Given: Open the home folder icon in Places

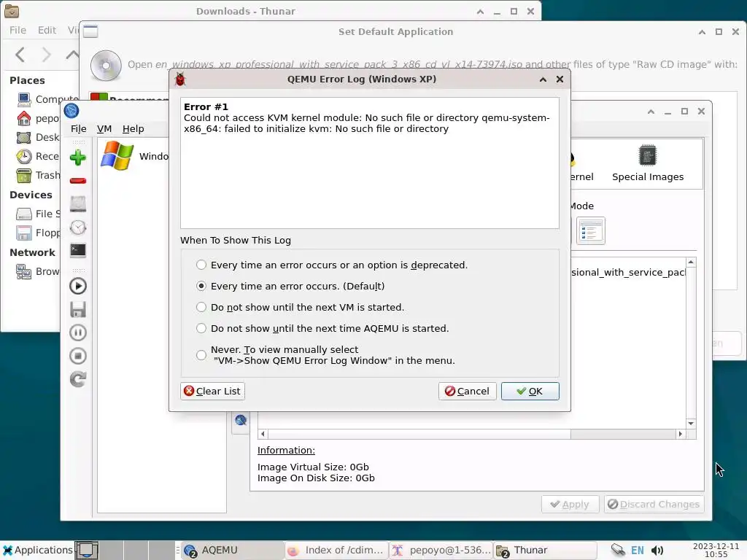Looking at the screenshot, I should (23, 118).
